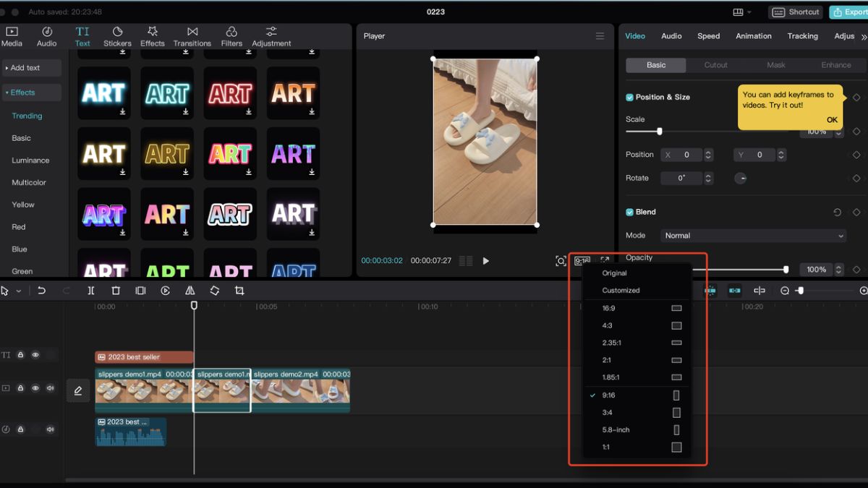The height and width of the screenshot is (488, 868).
Task: Uncheck the Position & Size checkbox
Action: [629, 98]
